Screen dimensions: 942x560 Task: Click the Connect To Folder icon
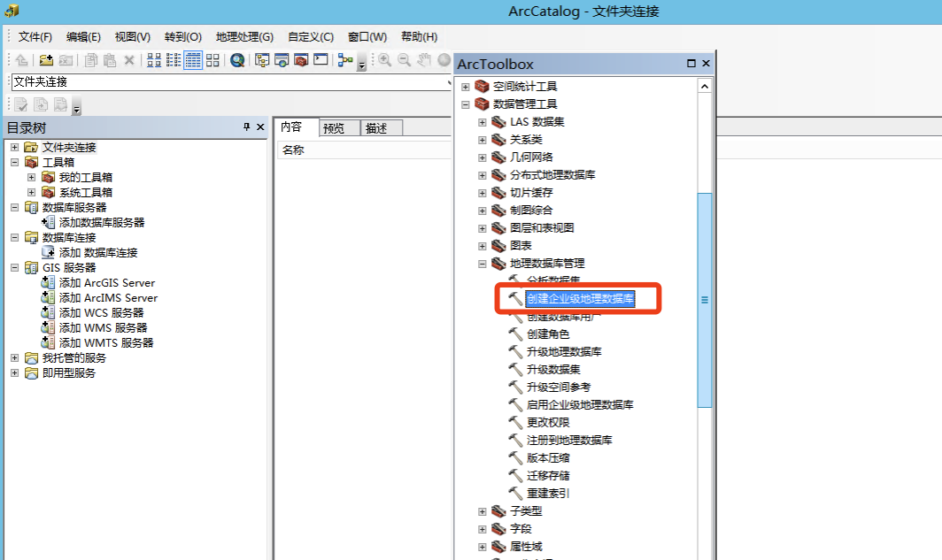[x=46, y=60]
